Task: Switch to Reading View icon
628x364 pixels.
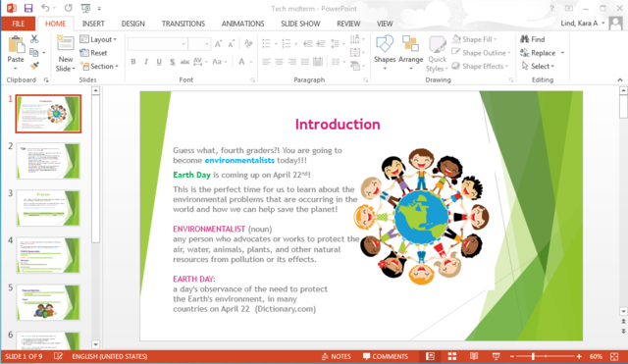Action: point(474,356)
